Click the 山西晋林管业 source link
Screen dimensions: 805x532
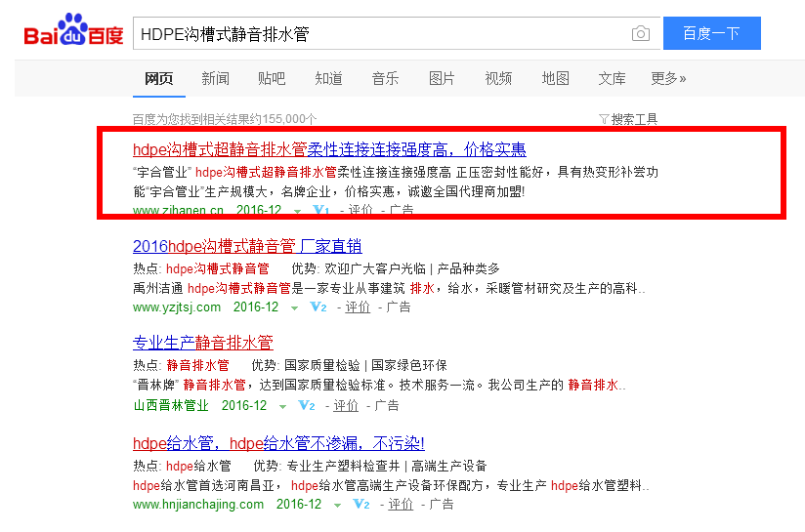171,405
